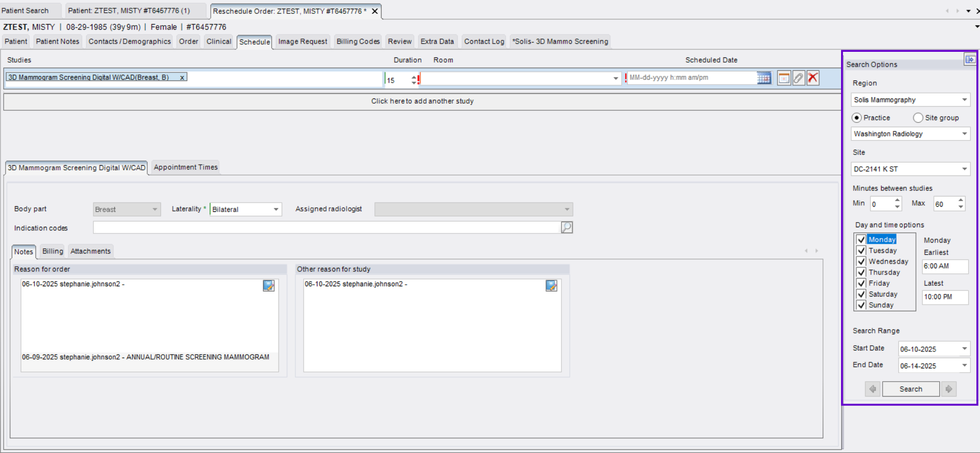Uncheck the Thursday checkbox

click(x=861, y=272)
